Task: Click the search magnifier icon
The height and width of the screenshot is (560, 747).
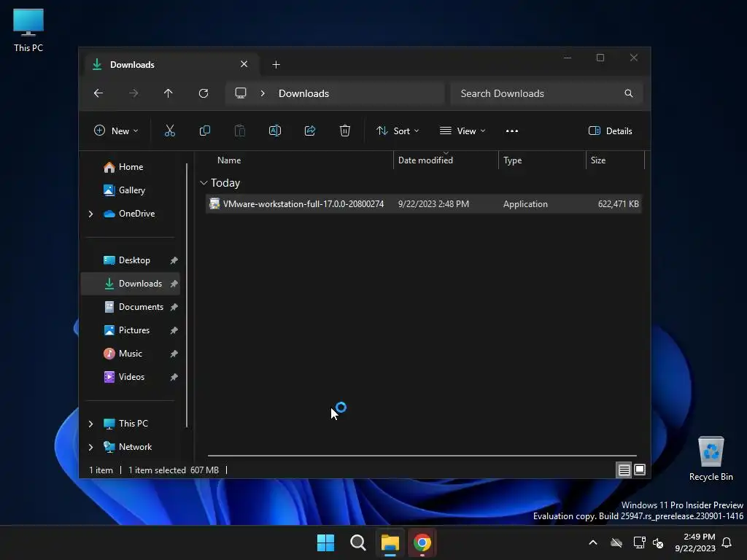Action: 629,93
